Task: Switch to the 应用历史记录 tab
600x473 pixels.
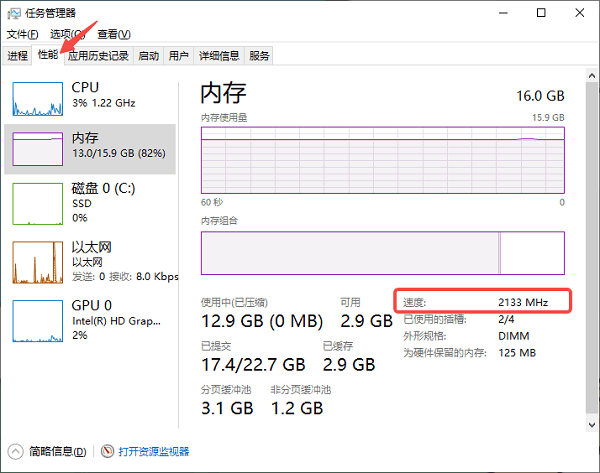Action: [x=98, y=56]
